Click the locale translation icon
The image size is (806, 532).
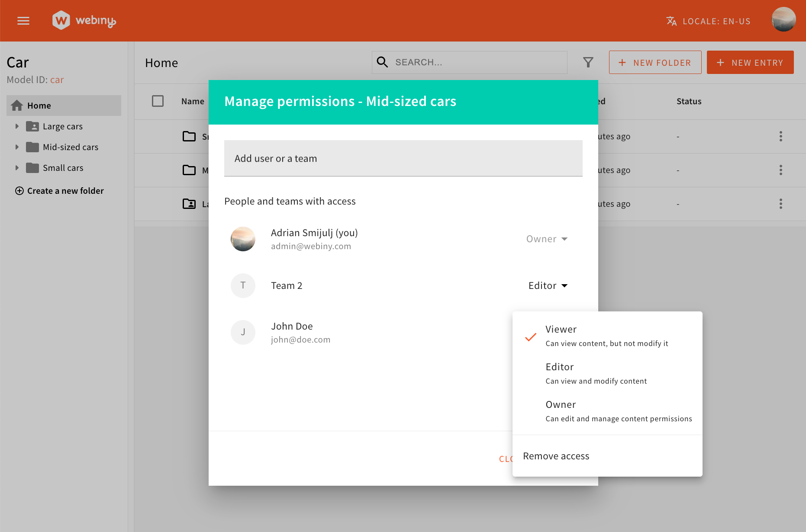671,20
